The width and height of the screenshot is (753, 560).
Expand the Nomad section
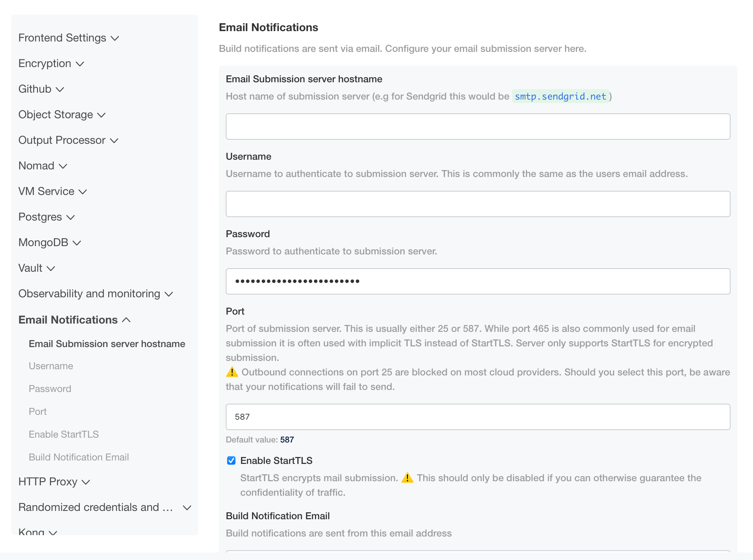[43, 166]
